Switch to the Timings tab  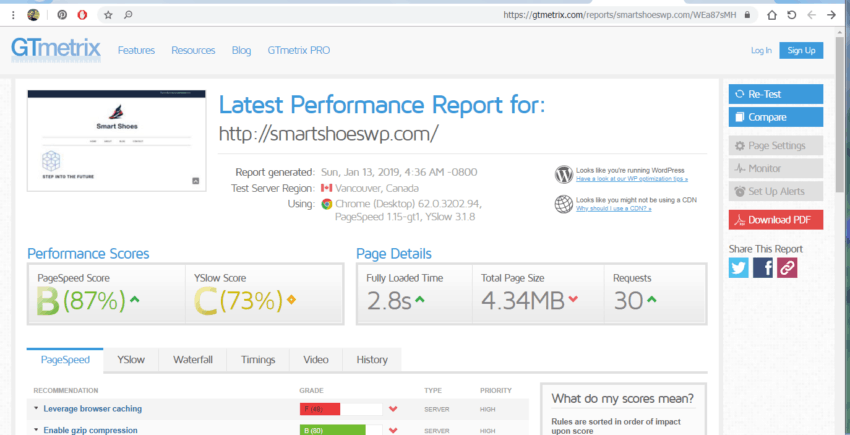pos(258,360)
